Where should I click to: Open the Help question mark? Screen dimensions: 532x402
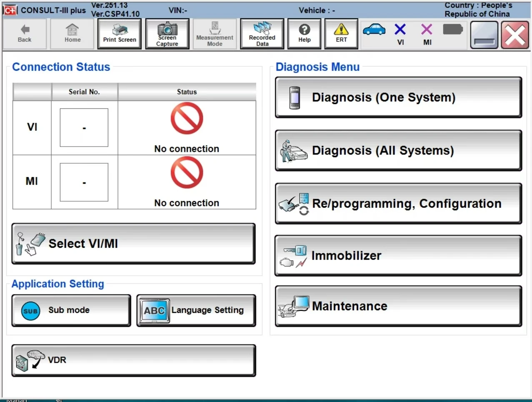pyautogui.click(x=305, y=34)
